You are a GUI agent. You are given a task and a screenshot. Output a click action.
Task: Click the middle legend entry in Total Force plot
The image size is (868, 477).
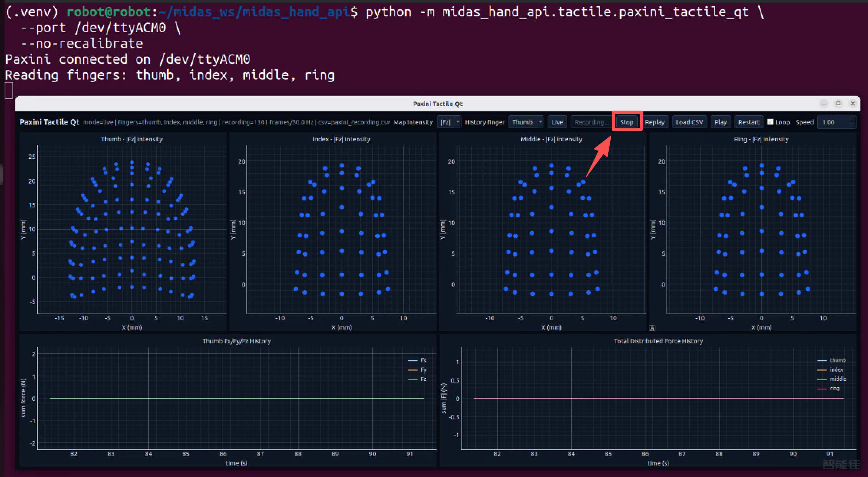(832, 379)
